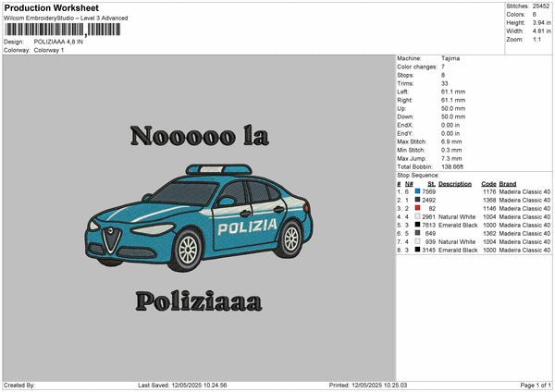Click the Height value '3.94 in'
Viewport: 555px width, 392px height.
click(541, 22)
